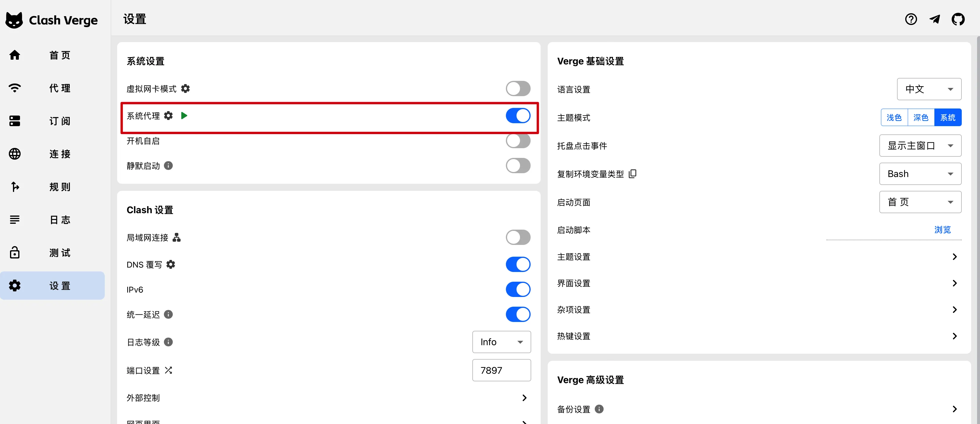Click the green play icon beside 系统代理
Image resolution: width=980 pixels, height=424 pixels.
tap(185, 116)
